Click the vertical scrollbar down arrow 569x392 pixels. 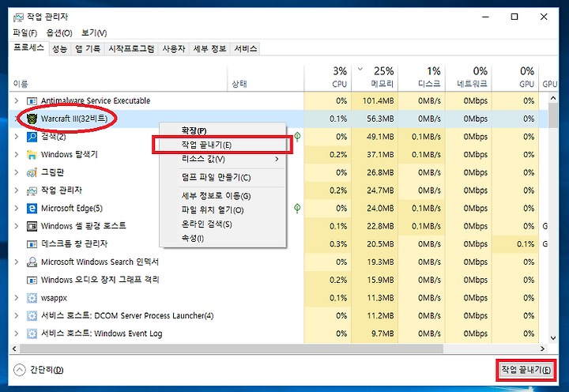(553, 338)
